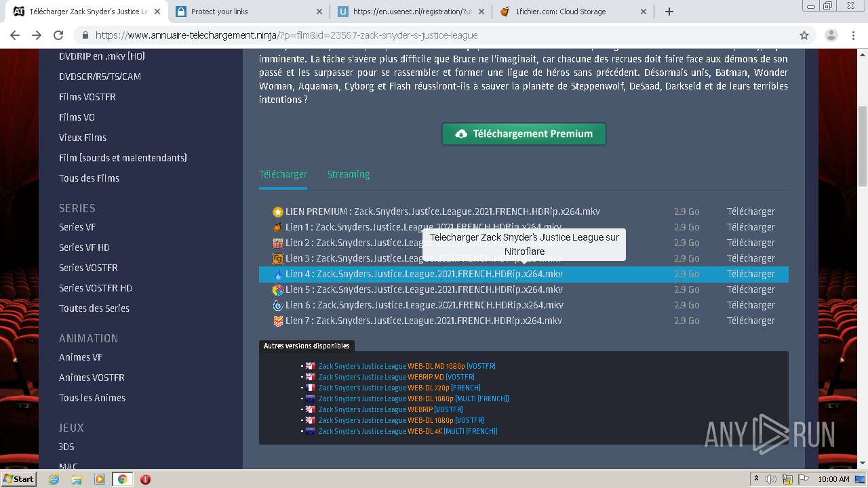Click the Lien 4 Nitroflare flame icon
The image size is (868, 488).
[x=277, y=274]
